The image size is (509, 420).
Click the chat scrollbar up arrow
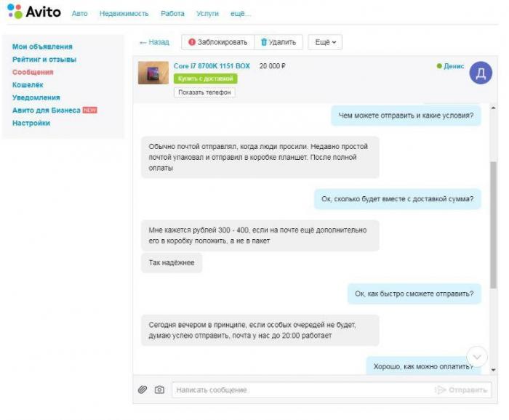[494, 108]
